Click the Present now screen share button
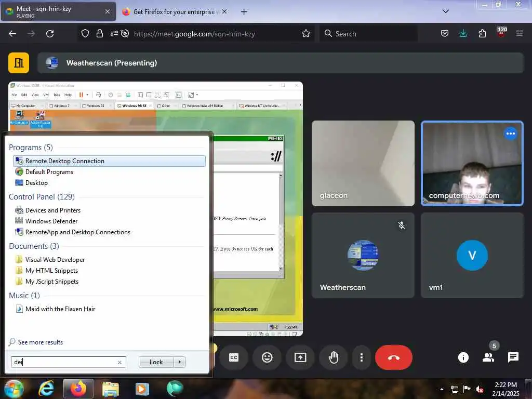Viewport: 532px width, 399px height. [300, 357]
